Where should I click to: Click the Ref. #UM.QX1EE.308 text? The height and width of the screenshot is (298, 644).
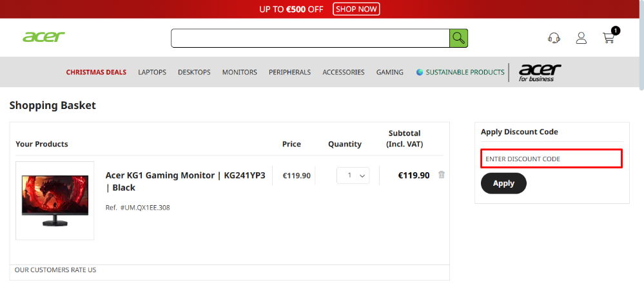click(x=137, y=208)
